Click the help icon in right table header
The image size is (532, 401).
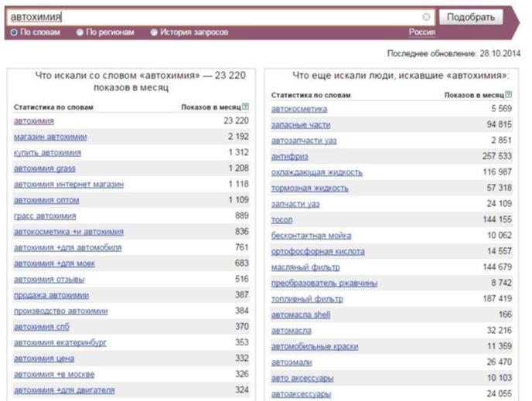click(508, 94)
